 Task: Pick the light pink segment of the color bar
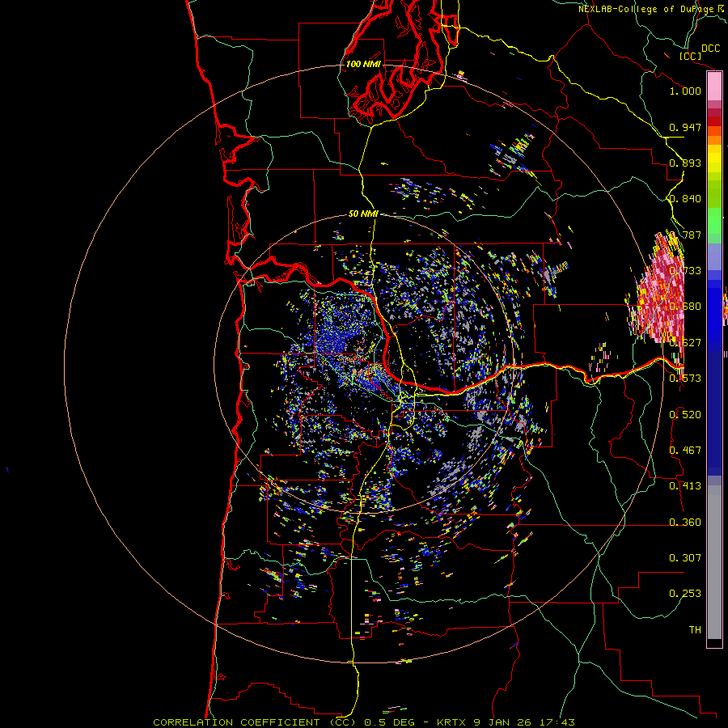point(714,87)
